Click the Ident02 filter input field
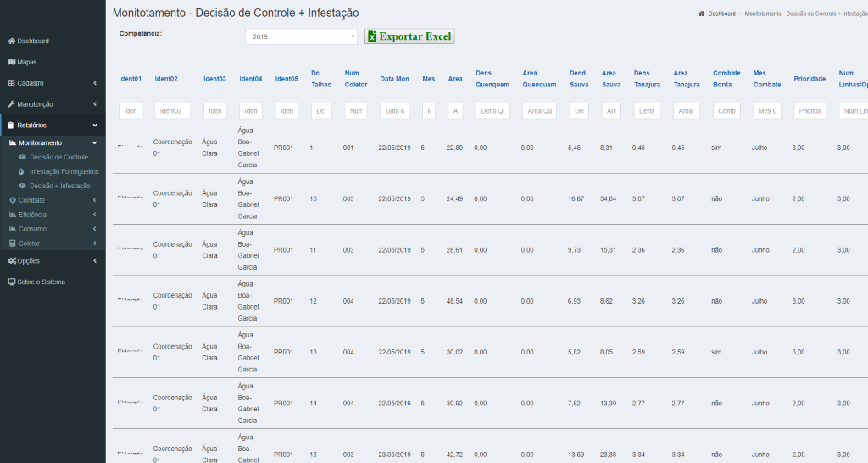The image size is (868, 463). point(172,111)
